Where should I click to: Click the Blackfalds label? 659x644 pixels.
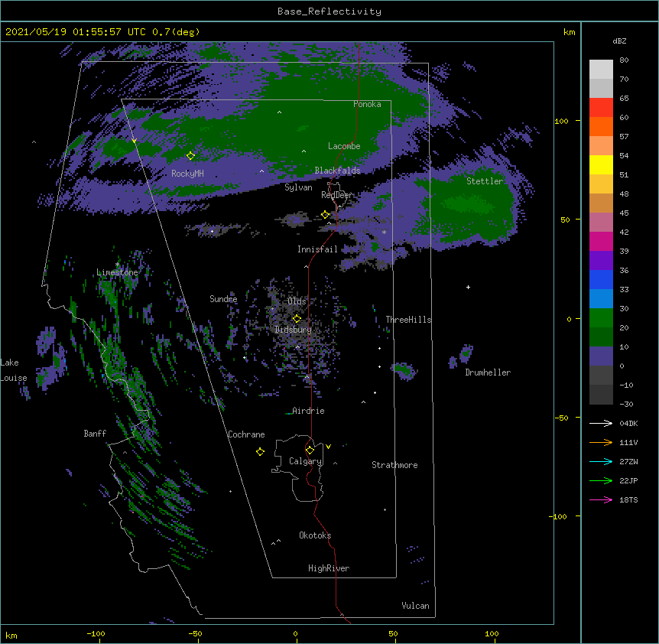tap(337, 171)
